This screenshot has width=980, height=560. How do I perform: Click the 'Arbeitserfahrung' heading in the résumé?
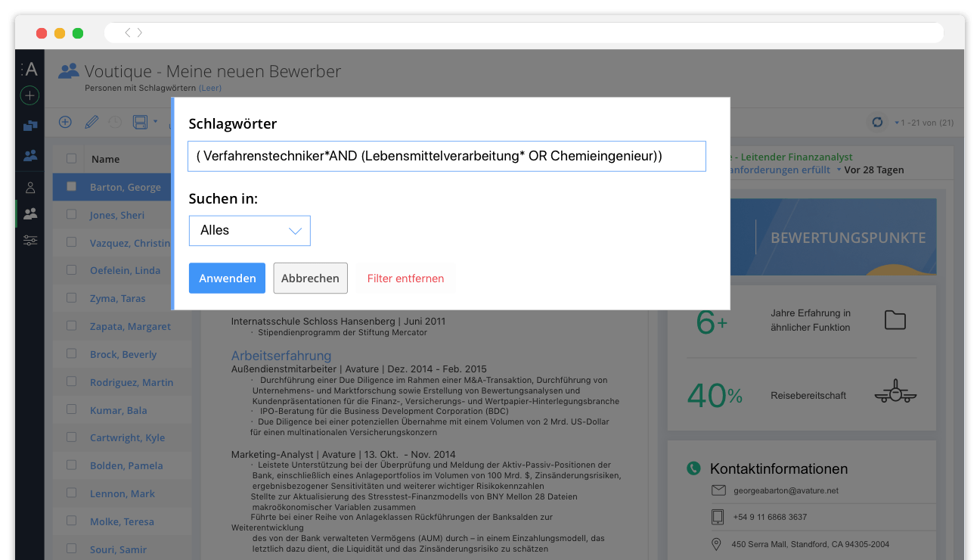281,356
